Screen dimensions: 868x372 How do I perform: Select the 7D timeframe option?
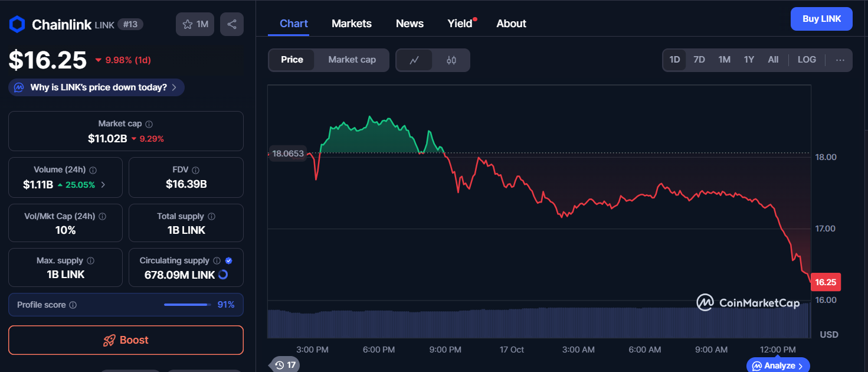pyautogui.click(x=699, y=60)
